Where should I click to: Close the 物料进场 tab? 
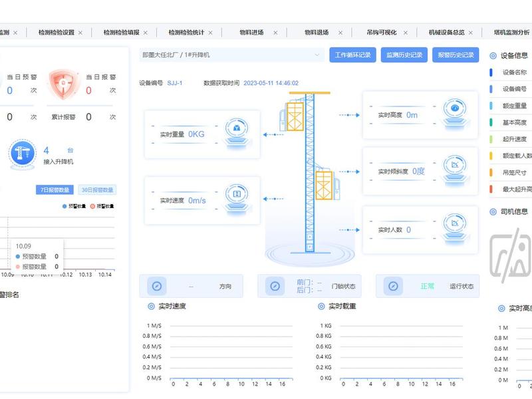pyautogui.click(x=275, y=33)
